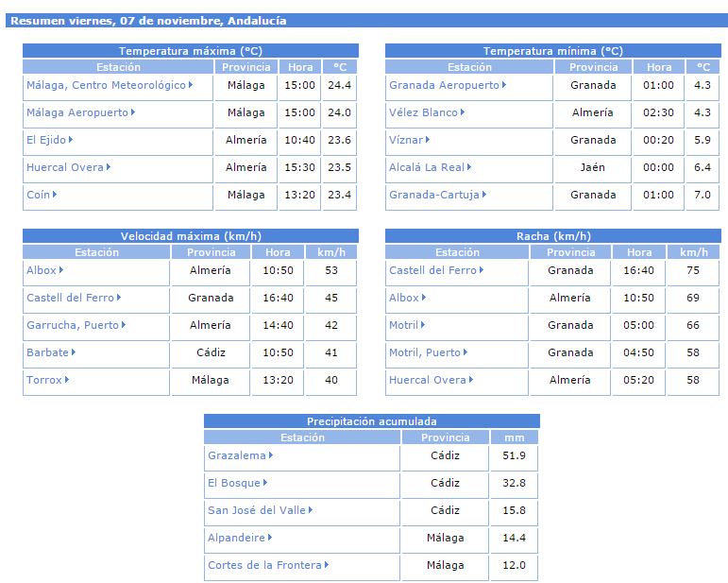The width and height of the screenshot is (728, 583).
Task: Click the Temperatura mínima (°C) title bar
Action: click(553, 51)
